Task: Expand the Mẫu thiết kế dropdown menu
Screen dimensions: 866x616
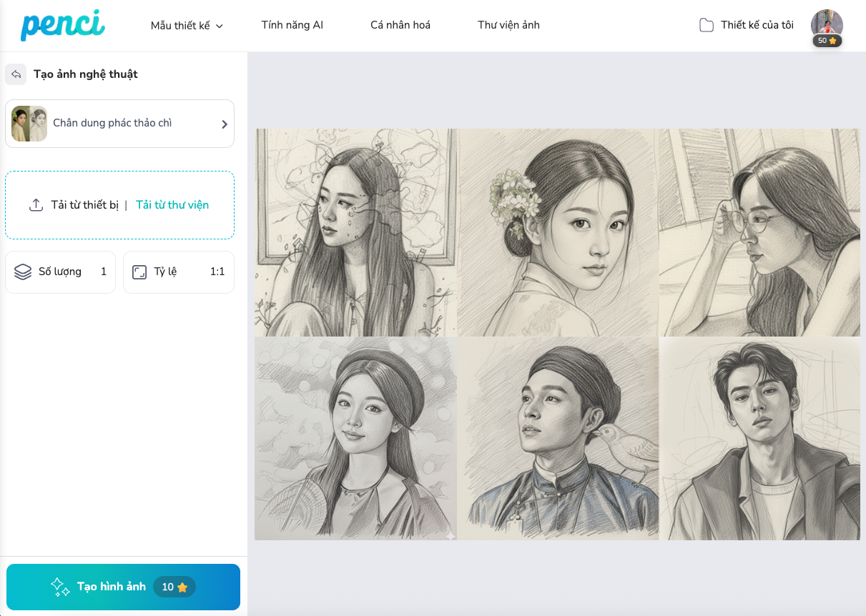Action: tap(187, 26)
